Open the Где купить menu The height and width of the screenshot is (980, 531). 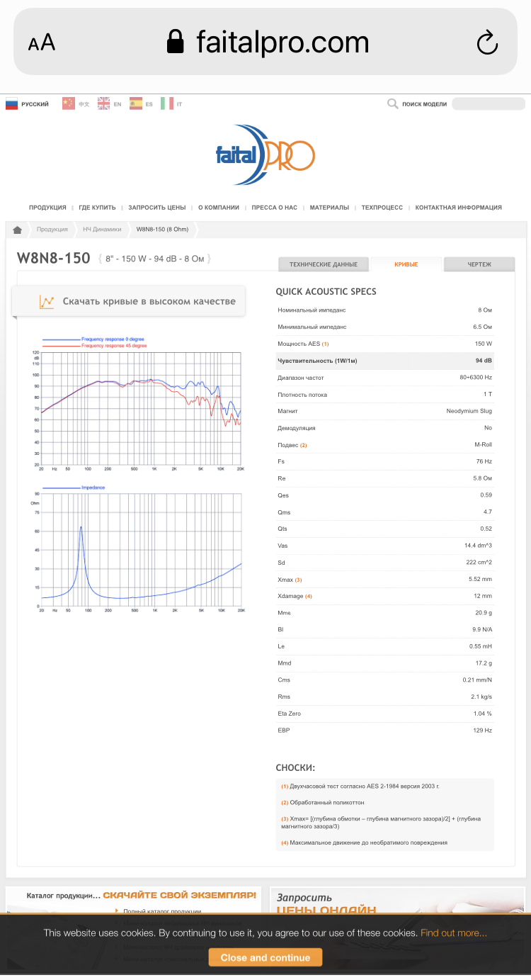tap(97, 208)
